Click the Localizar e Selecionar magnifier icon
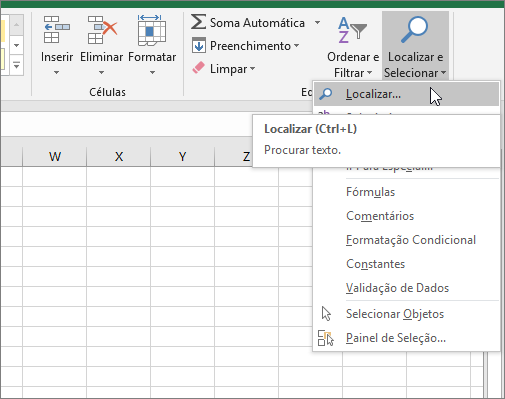Image resolution: width=505 pixels, height=399 pixels. [x=414, y=29]
